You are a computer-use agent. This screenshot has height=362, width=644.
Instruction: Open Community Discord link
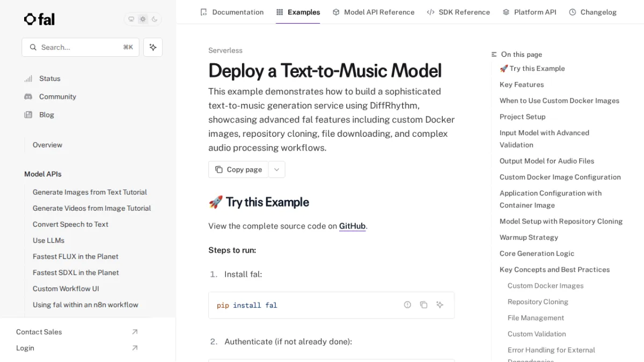click(57, 97)
